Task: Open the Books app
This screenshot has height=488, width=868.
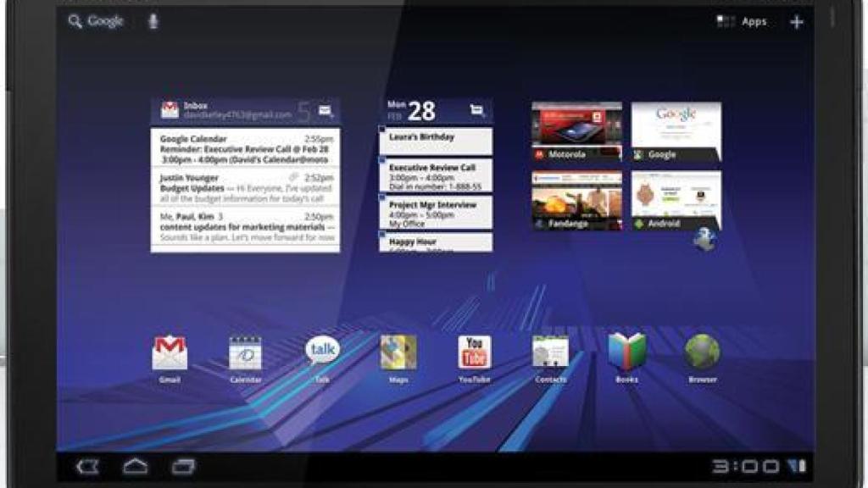Action: click(x=627, y=349)
